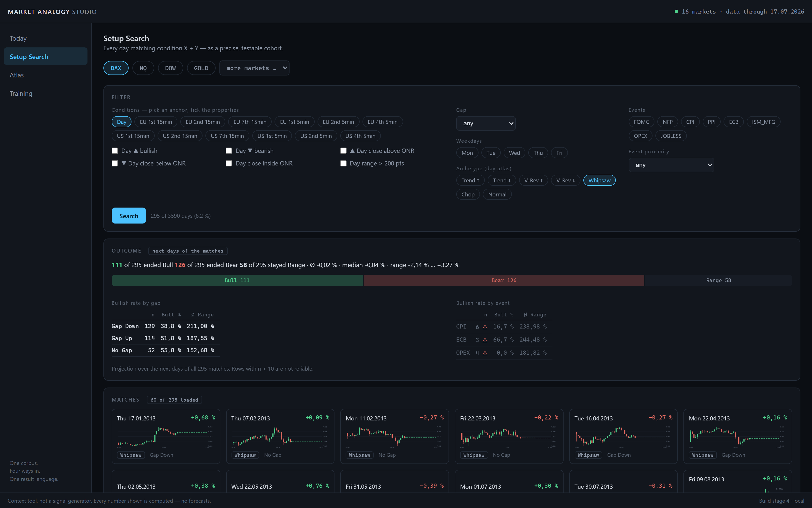Filter by the ISM_MFG event
Image resolution: width=812 pixels, height=508 pixels.
(764, 122)
